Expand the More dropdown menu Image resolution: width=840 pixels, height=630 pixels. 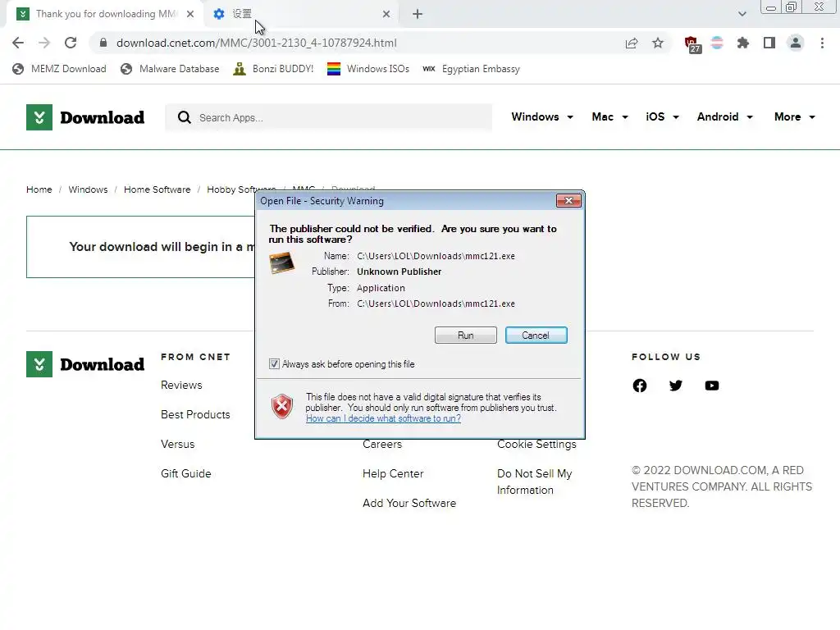point(794,116)
